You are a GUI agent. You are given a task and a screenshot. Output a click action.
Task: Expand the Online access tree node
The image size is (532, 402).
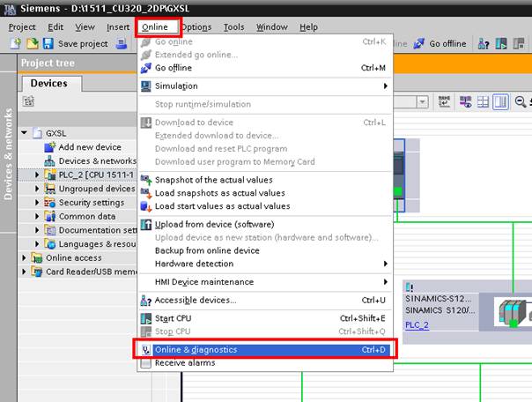click(x=25, y=258)
